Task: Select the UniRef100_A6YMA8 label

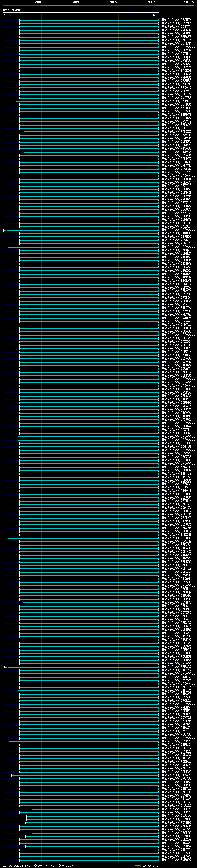Action: coord(177,819)
